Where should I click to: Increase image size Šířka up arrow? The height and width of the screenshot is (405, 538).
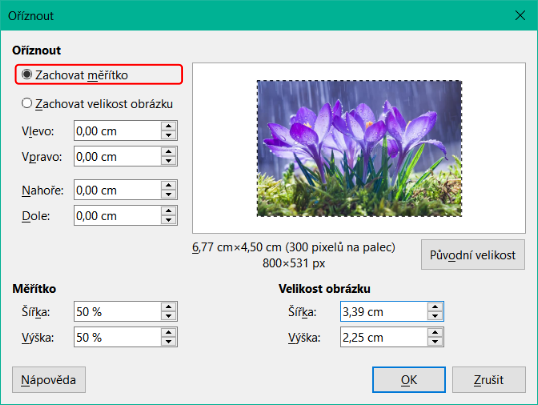click(x=435, y=307)
